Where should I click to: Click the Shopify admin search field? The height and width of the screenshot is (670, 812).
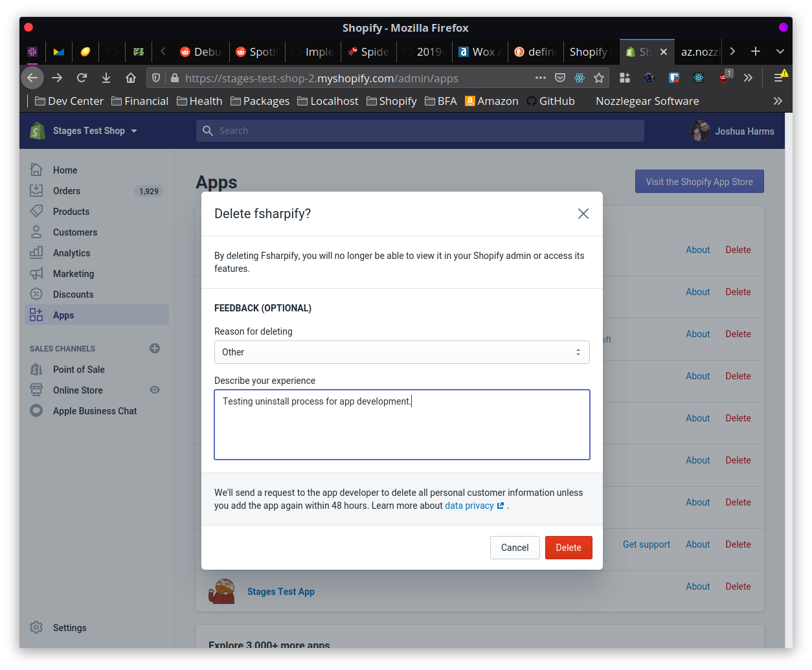point(420,131)
